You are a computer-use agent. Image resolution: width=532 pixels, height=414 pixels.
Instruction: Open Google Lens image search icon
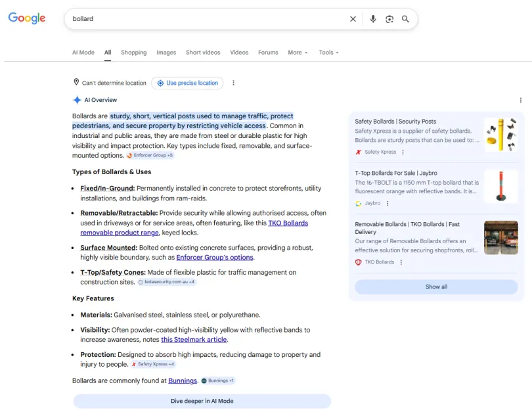point(389,19)
